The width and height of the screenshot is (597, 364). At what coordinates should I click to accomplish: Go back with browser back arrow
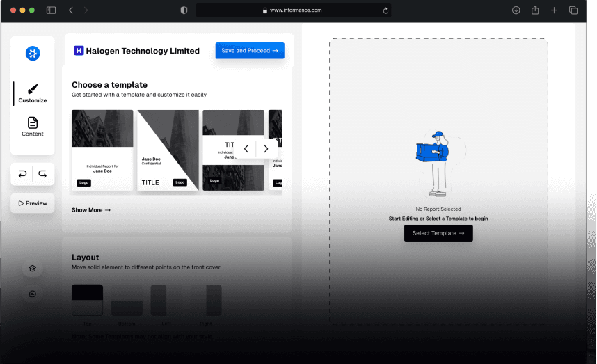coord(71,10)
